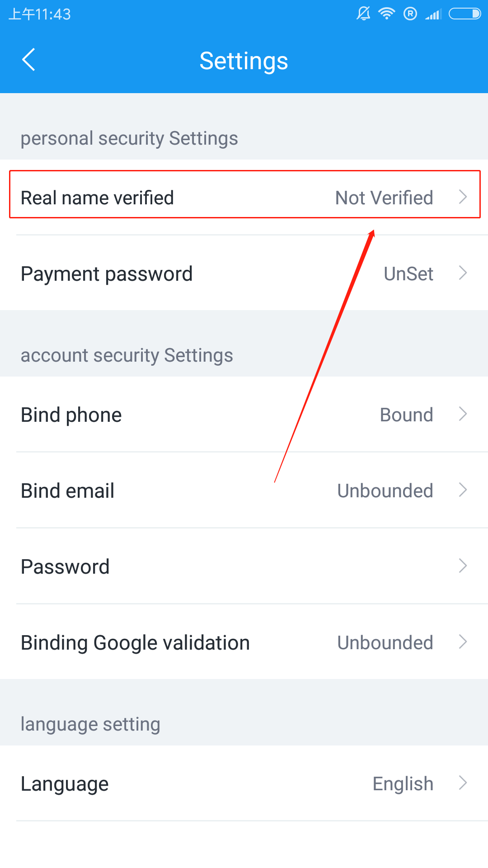The image size is (488, 868).
Task: Tap the signal strength bars icon
Action: click(x=433, y=14)
